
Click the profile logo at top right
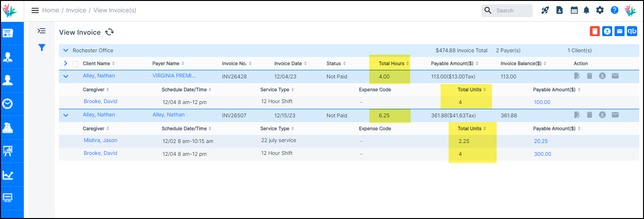630,10
